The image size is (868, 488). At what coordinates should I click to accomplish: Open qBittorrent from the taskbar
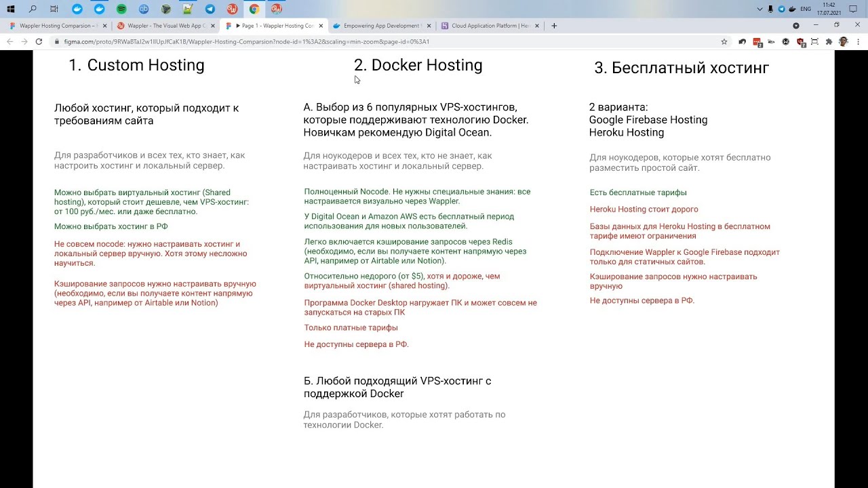tap(144, 9)
